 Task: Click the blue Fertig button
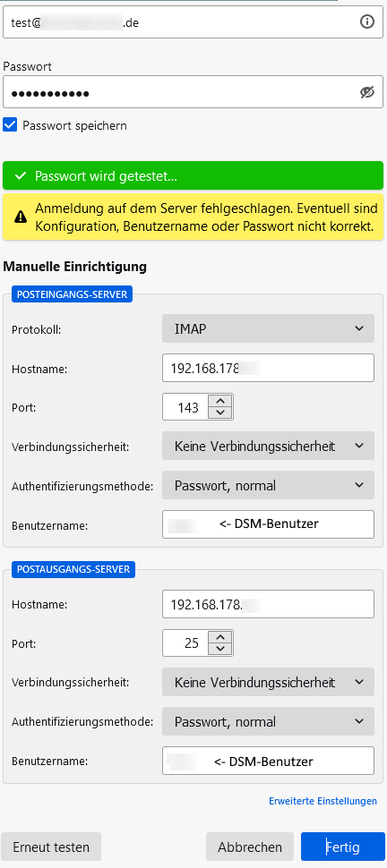342,847
